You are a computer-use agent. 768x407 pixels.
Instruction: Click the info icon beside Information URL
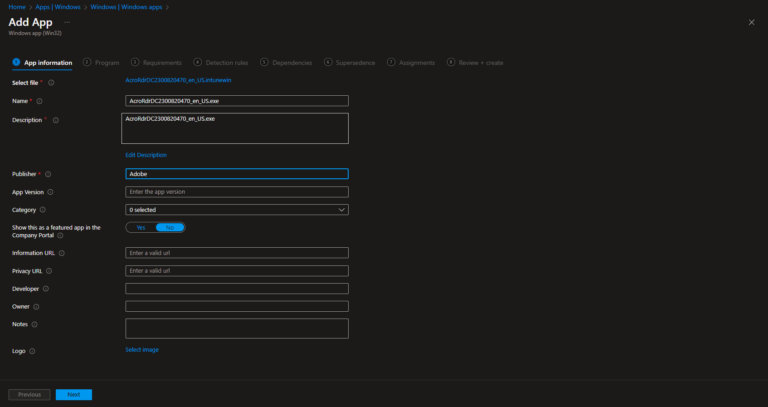pyautogui.click(x=62, y=253)
